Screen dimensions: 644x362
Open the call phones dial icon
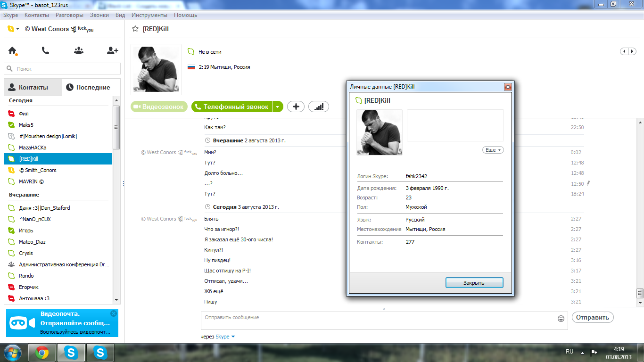click(45, 50)
